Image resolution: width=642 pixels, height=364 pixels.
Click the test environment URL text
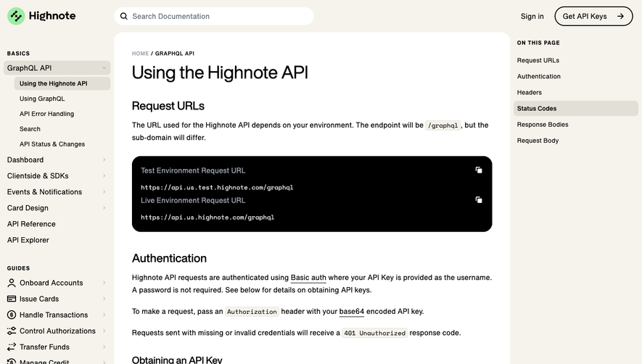point(217,188)
